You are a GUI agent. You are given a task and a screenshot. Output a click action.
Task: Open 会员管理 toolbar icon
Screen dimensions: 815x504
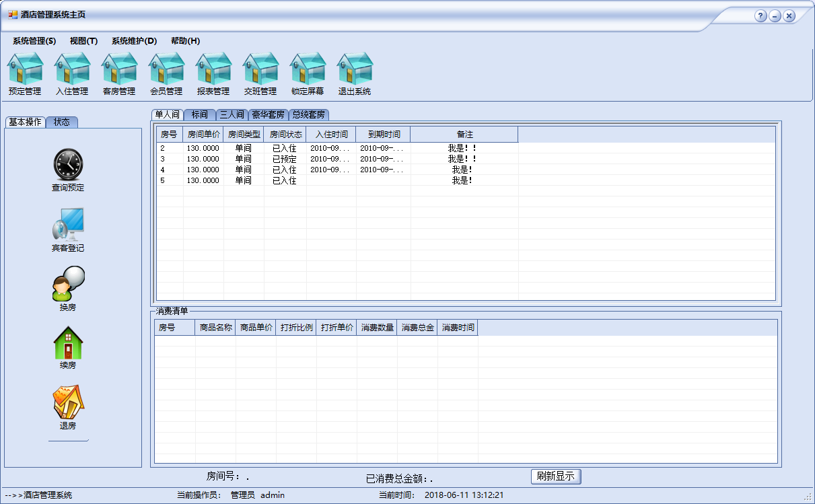pos(166,74)
